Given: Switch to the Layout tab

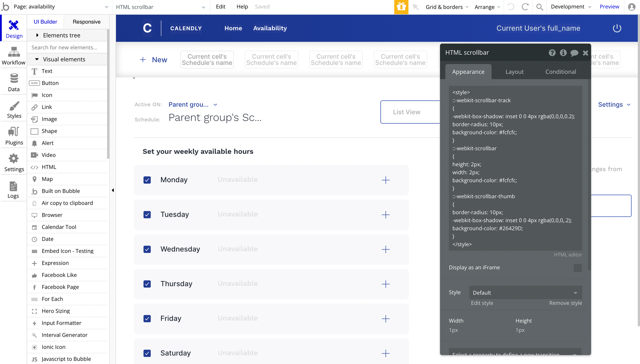Looking at the screenshot, I should point(514,72).
